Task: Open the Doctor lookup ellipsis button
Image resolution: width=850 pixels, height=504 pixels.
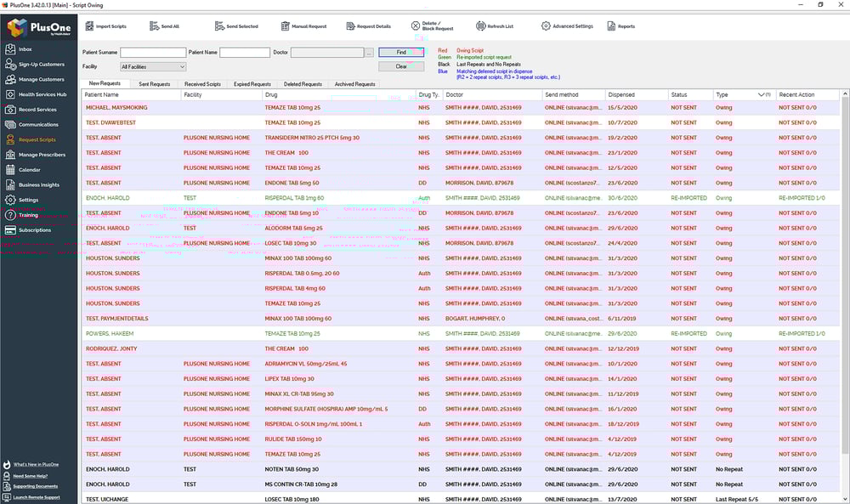Action: pyautogui.click(x=369, y=53)
